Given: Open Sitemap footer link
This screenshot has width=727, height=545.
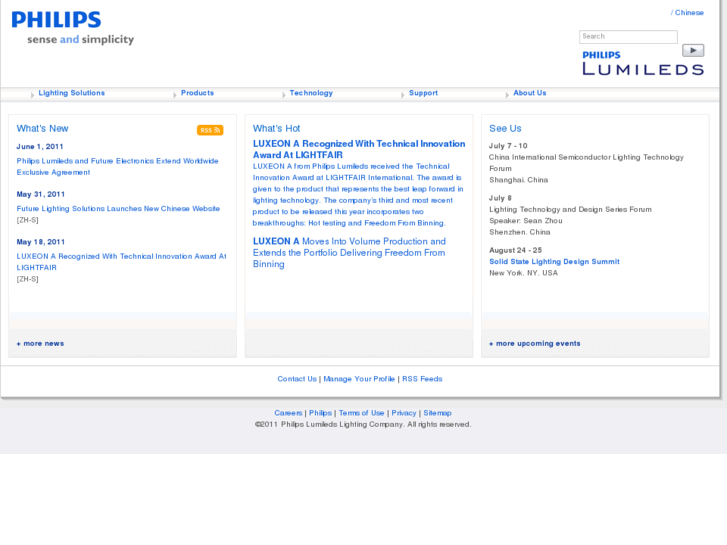Looking at the screenshot, I should pos(437,413).
